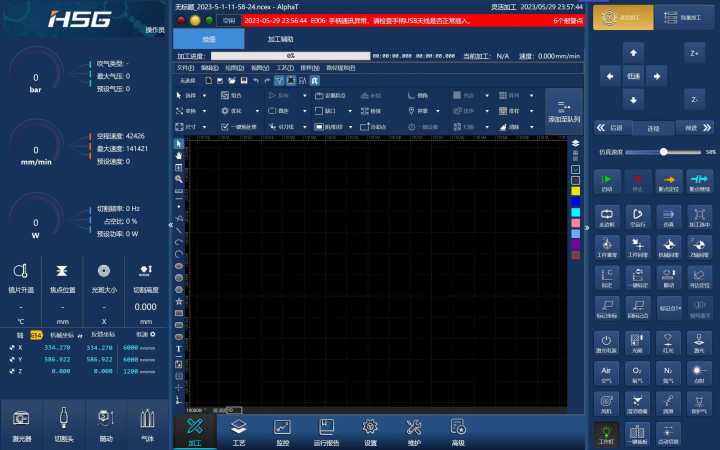Expand the 选择 (Select) tool dropdown arrow
720x450 pixels.
204,95
